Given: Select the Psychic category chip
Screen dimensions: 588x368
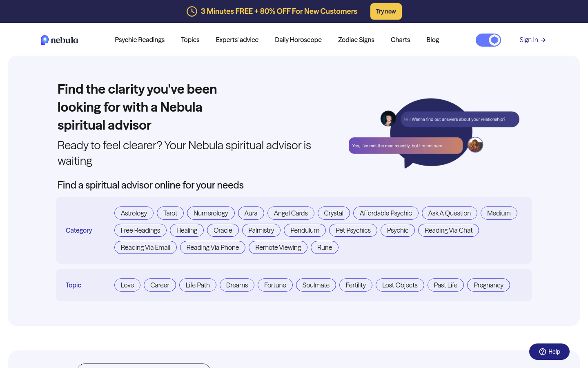Looking at the screenshot, I should pyautogui.click(x=398, y=230).
